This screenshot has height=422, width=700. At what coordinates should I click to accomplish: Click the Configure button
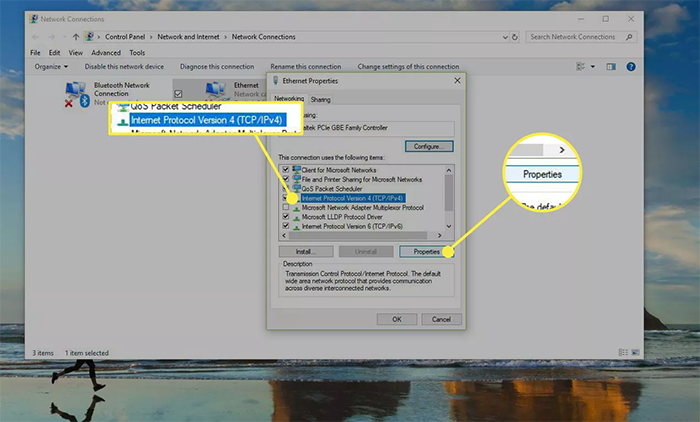point(429,146)
